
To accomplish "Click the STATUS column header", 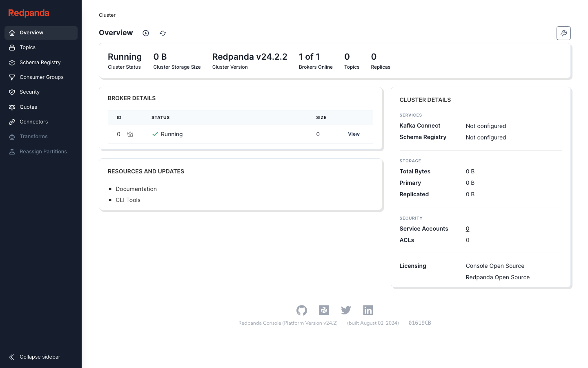I will point(160,117).
